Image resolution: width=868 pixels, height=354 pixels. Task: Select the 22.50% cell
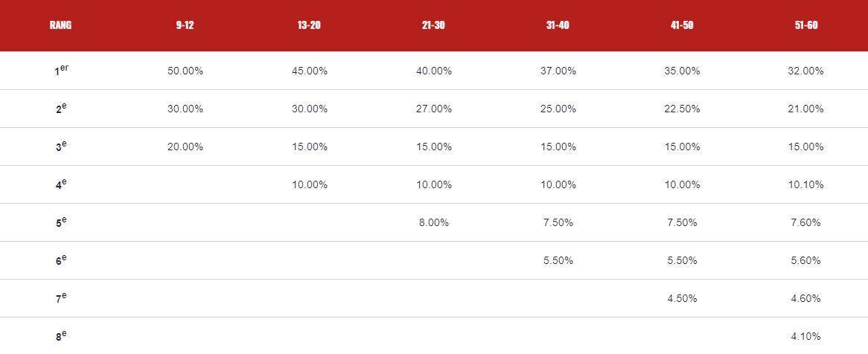pyautogui.click(x=682, y=109)
